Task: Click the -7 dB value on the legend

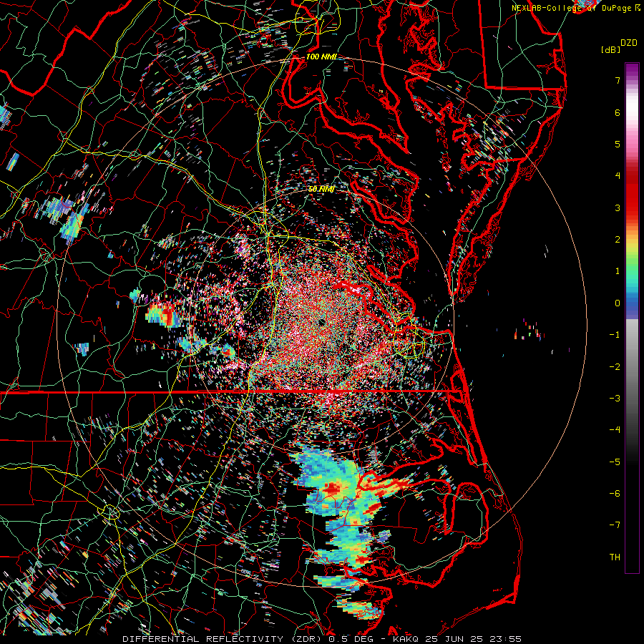Action: pos(615,525)
